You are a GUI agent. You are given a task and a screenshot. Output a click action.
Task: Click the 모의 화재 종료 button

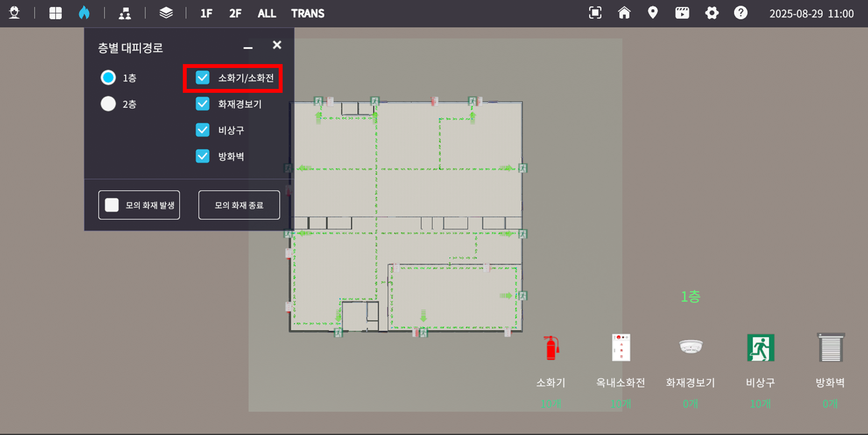click(239, 205)
